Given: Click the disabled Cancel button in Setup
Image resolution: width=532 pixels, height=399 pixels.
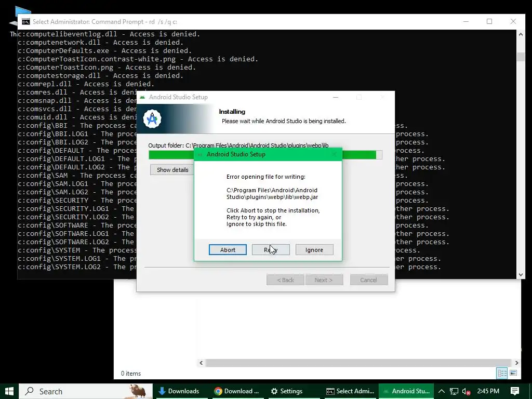Looking at the screenshot, I should pyautogui.click(x=368, y=280).
